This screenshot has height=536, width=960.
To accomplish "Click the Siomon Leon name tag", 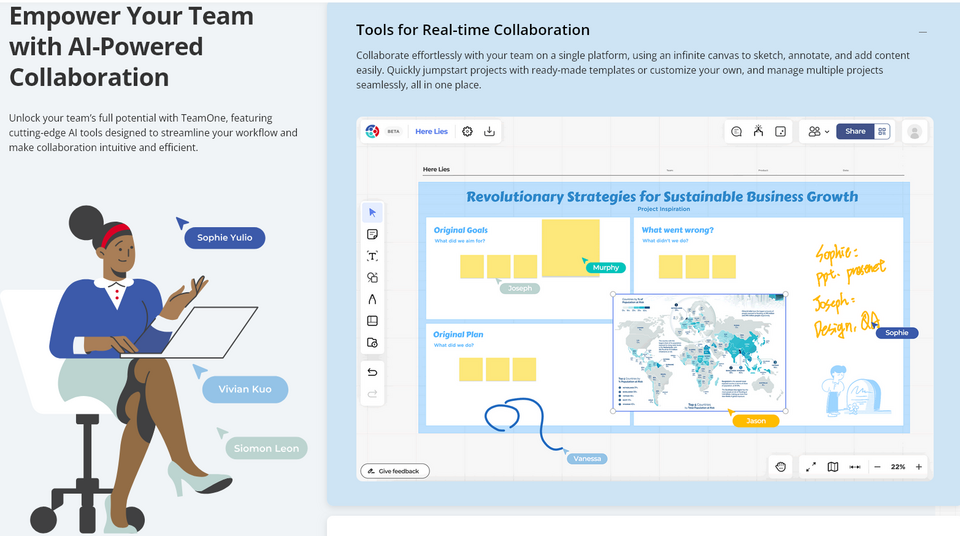I will [266, 448].
